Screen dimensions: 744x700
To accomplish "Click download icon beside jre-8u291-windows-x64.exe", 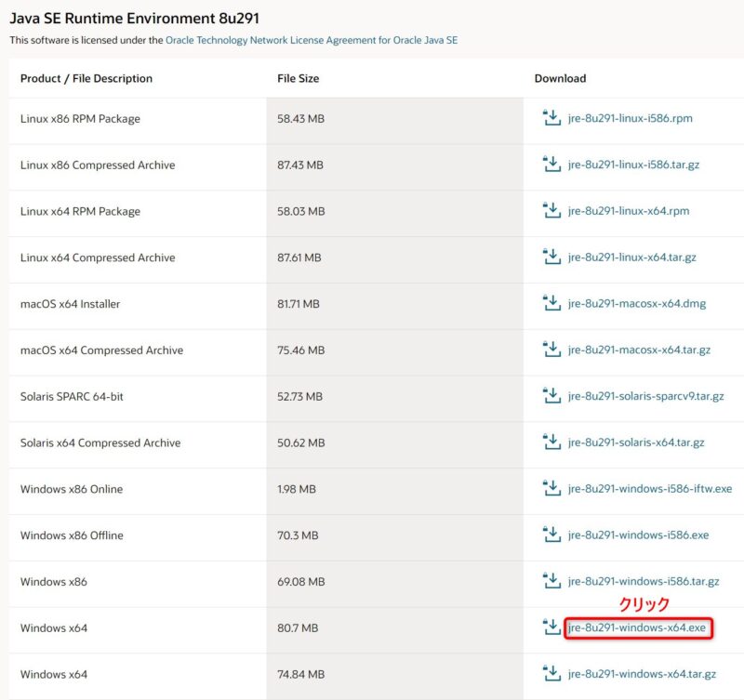I will [x=551, y=627].
